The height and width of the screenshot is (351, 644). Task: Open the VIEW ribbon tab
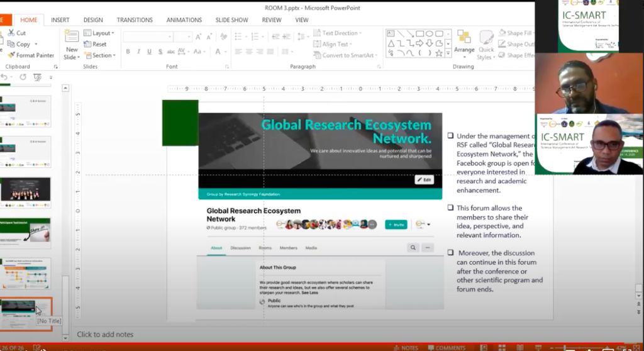[301, 19]
